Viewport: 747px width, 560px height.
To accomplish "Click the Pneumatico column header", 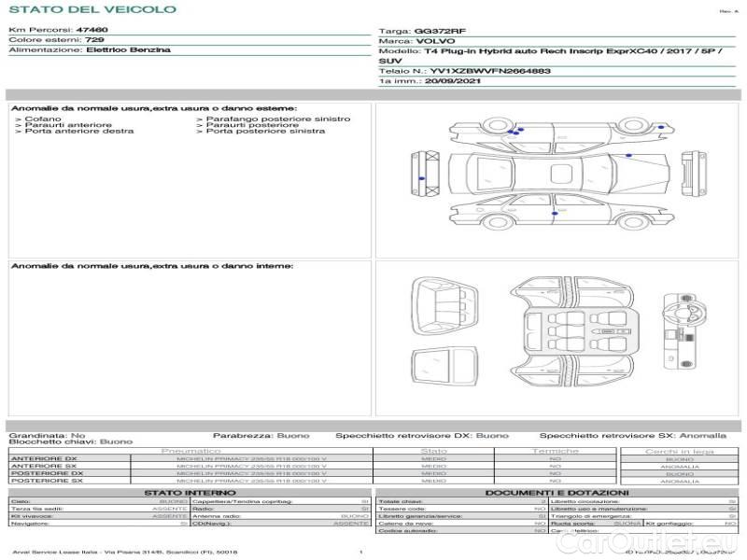I will (190, 451).
